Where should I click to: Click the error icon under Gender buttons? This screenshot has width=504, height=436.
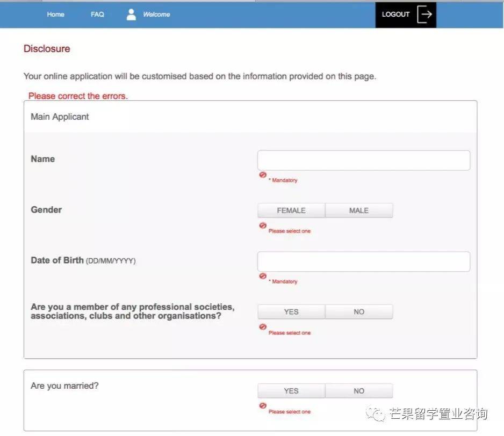pos(263,226)
